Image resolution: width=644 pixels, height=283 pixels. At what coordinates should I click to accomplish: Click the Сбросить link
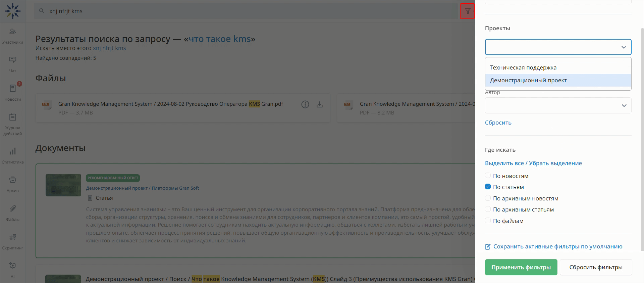click(498, 123)
